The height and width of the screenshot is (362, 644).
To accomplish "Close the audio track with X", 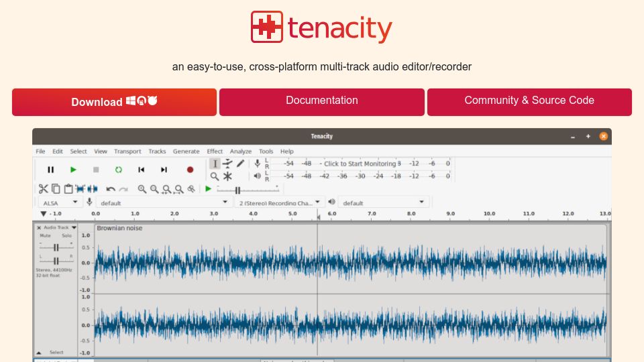I will 39,227.
